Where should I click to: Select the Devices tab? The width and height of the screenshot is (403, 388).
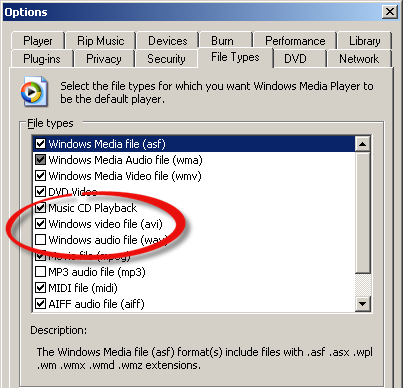168,41
